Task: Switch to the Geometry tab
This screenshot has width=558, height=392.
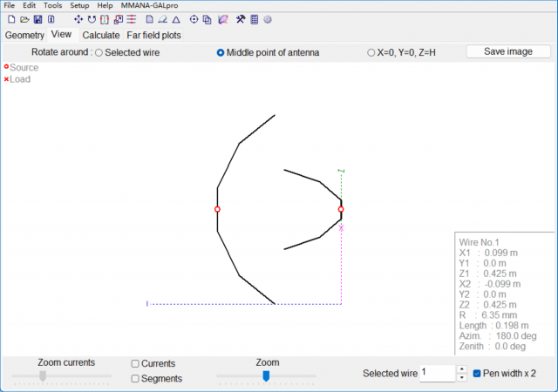Action: tap(24, 35)
